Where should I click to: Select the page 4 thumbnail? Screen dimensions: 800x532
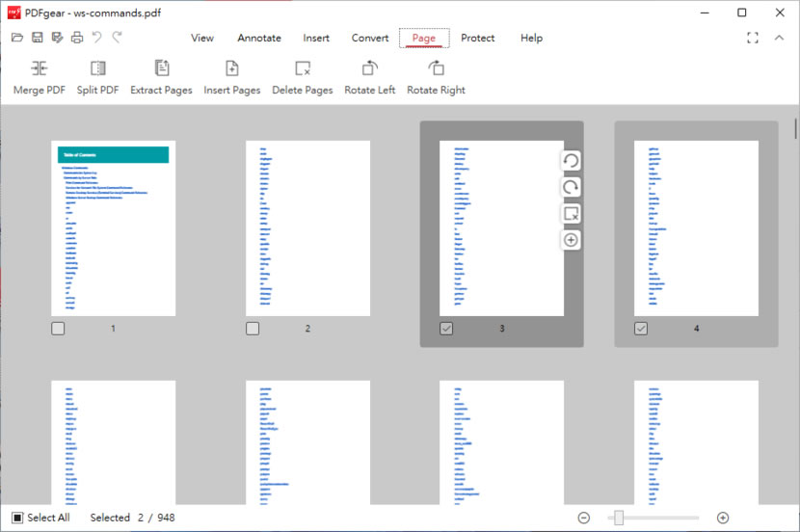(x=696, y=228)
